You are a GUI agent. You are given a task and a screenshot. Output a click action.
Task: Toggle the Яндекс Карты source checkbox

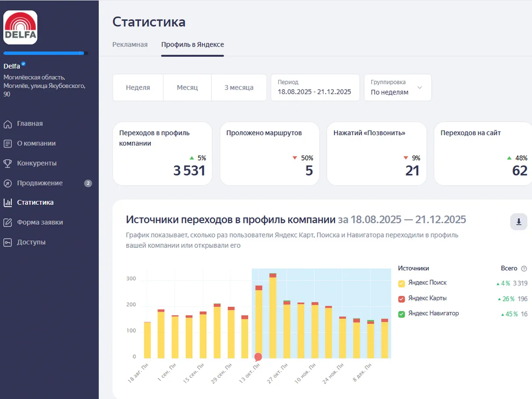point(402,299)
